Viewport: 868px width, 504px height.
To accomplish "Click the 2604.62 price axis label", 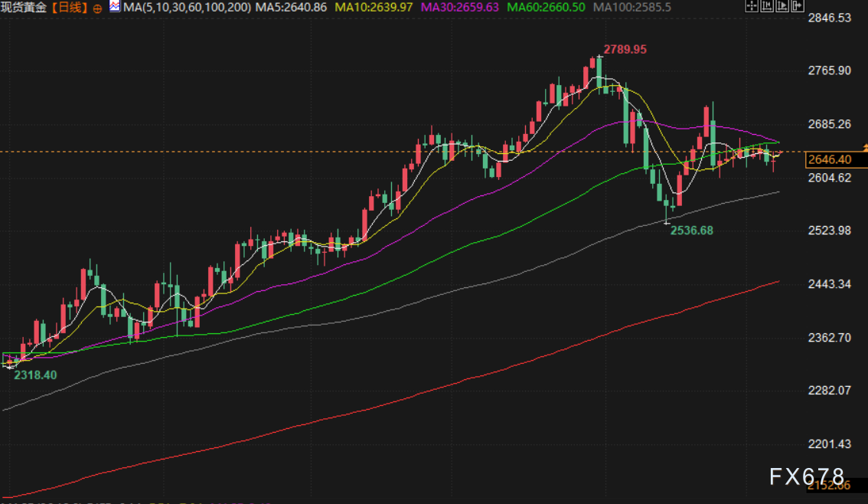I will tap(829, 178).
